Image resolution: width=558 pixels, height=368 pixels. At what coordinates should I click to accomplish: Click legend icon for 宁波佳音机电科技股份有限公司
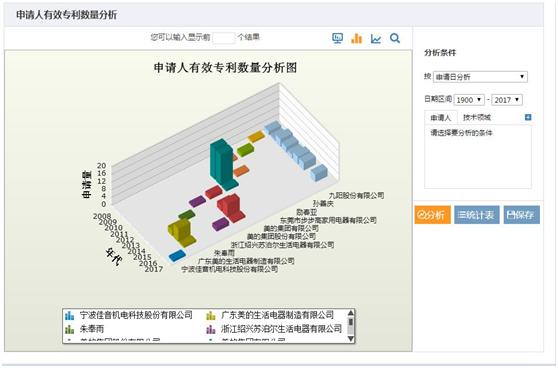click(69, 315)
